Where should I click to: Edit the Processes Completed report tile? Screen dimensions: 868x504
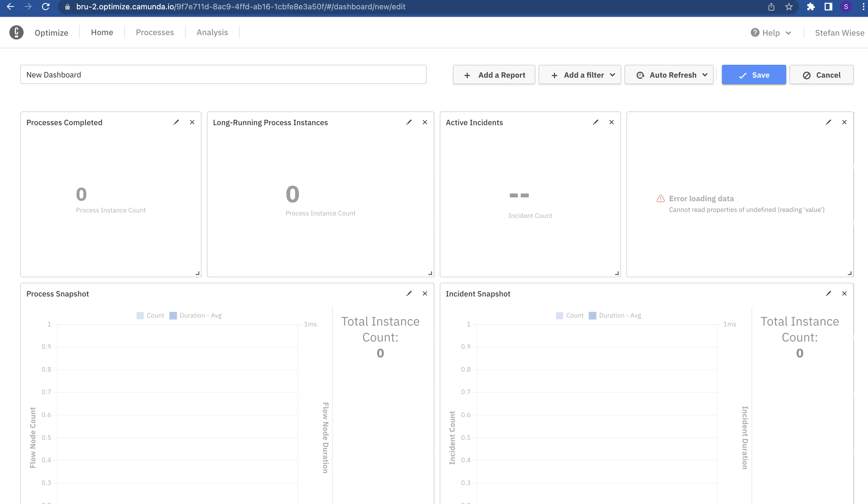pos(176,122)
